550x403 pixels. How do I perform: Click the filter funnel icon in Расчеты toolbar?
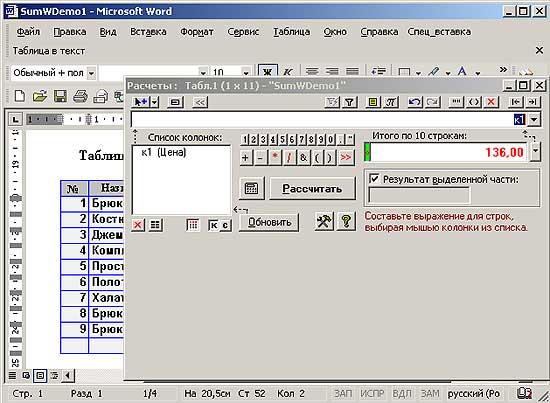click(x=350, y=102)
